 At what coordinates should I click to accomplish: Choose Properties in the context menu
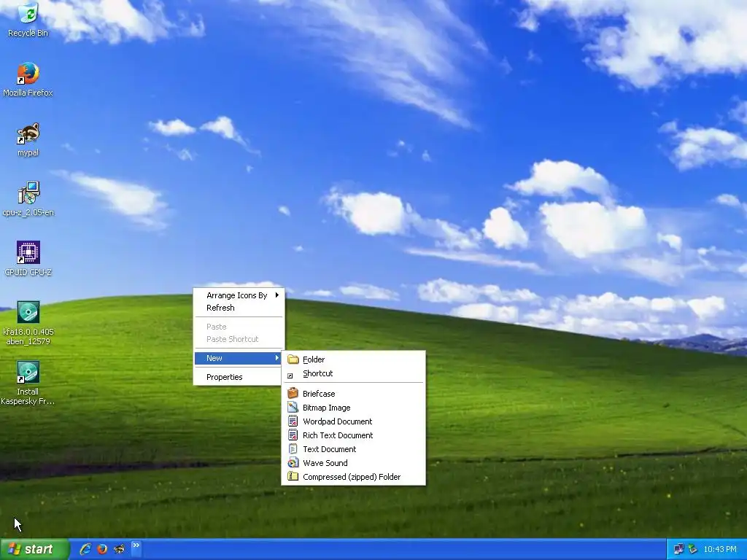pyautogui.click(x=239, y=377)
